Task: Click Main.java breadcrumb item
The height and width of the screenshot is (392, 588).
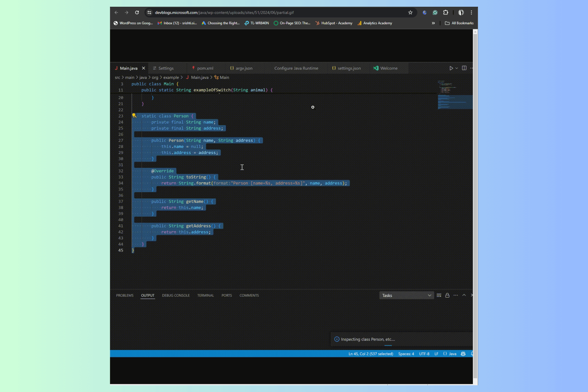Action: (199, 77)
